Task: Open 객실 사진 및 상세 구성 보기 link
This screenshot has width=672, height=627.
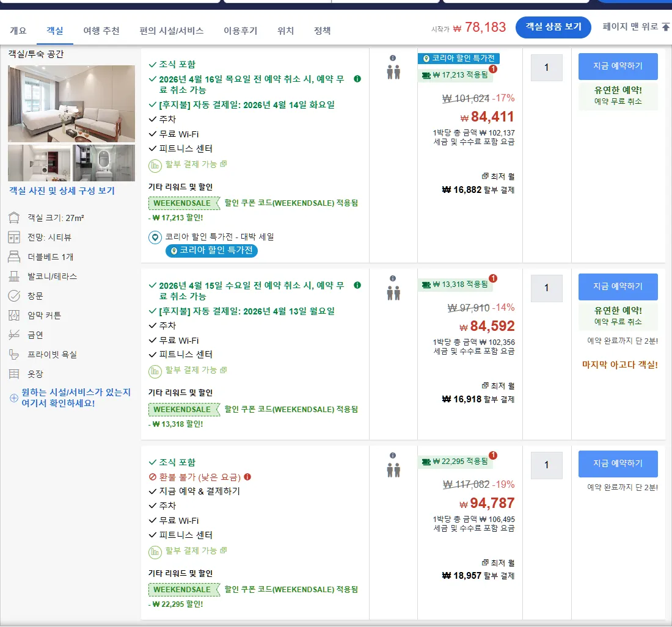Action: pos(62,190)
